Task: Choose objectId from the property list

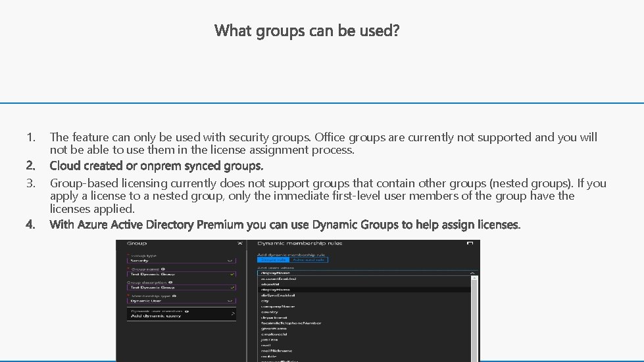Action: coord(364,284)
